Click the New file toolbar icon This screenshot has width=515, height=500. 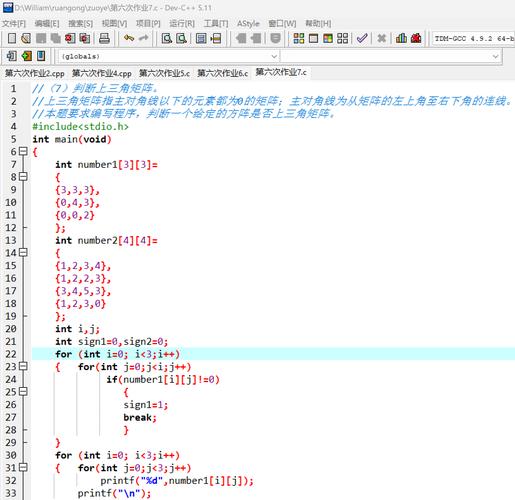12,38
